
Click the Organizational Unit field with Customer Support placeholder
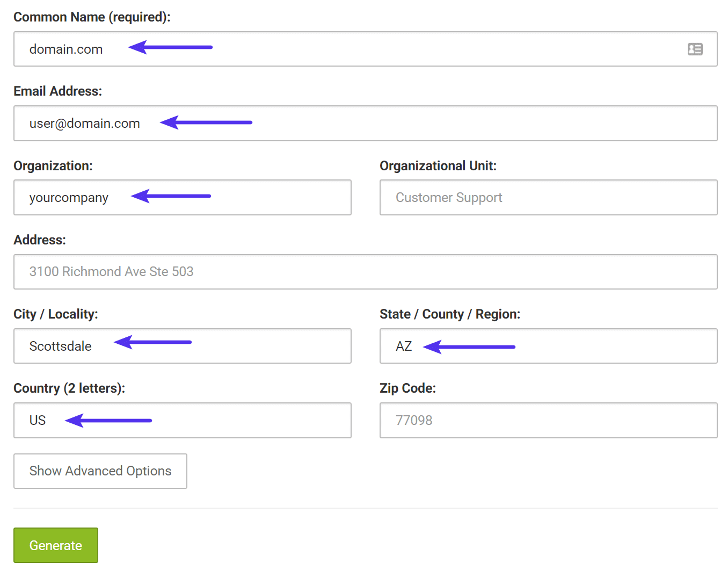(548, 197)
